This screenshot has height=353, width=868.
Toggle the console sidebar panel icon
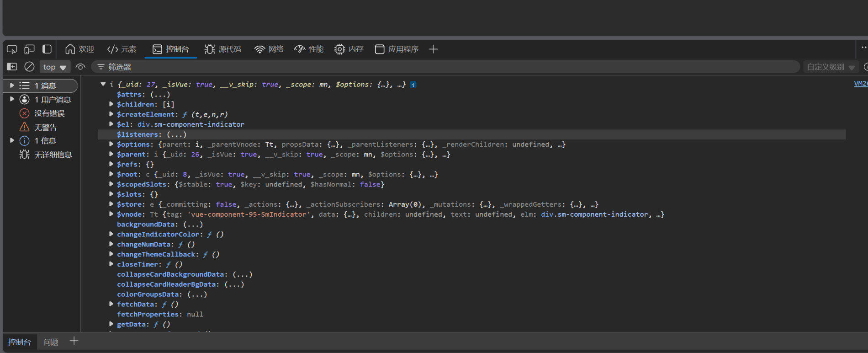(x=12, y=67)
